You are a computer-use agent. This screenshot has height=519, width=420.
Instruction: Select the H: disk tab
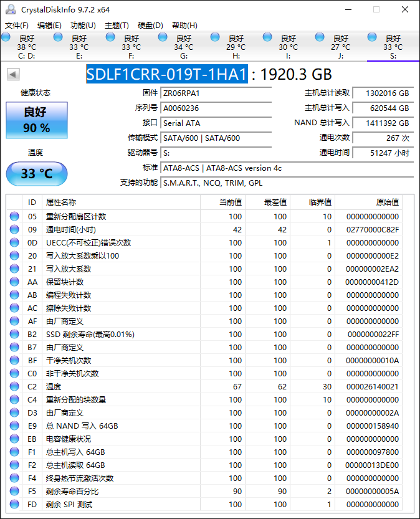(x=236, y=47)
